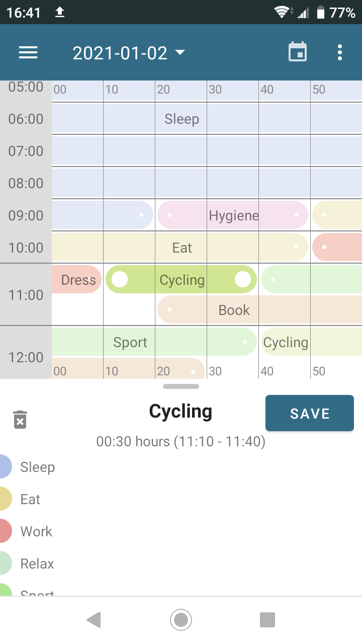
Task: Open the hamburger navigation menu
Action: point(28,52)
